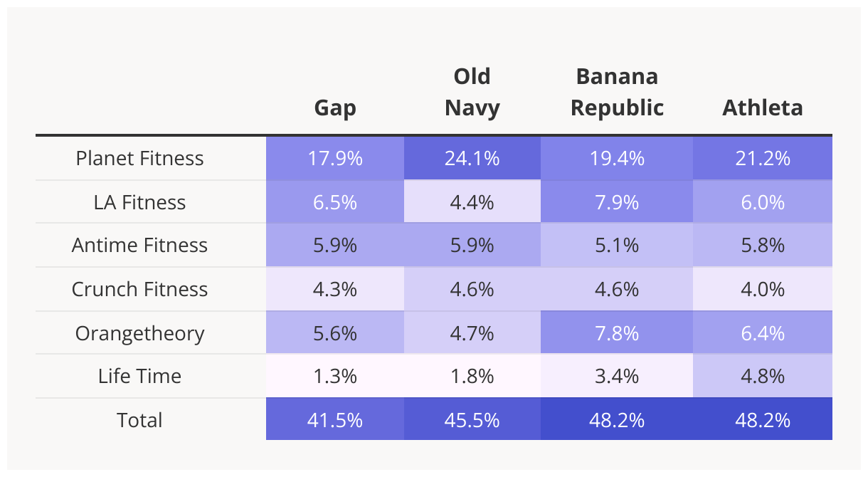Select the Athleta column header

tap(763, 108)
